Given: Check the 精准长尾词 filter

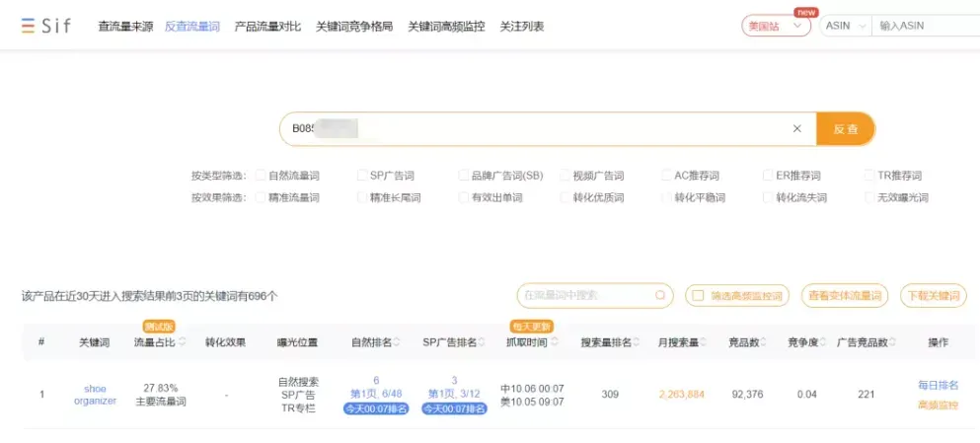Looking at the screenshot, I should 362,197.
